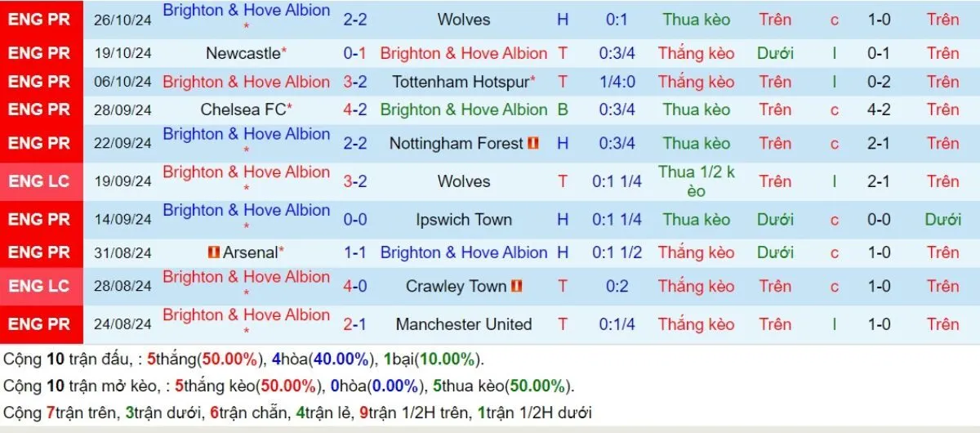
Task: Open Manchester United team link
Action: click(x=463, y=324)
